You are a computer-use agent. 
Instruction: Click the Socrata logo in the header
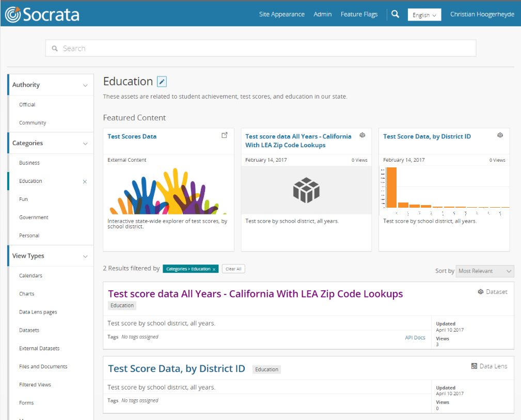click(41, 14)
